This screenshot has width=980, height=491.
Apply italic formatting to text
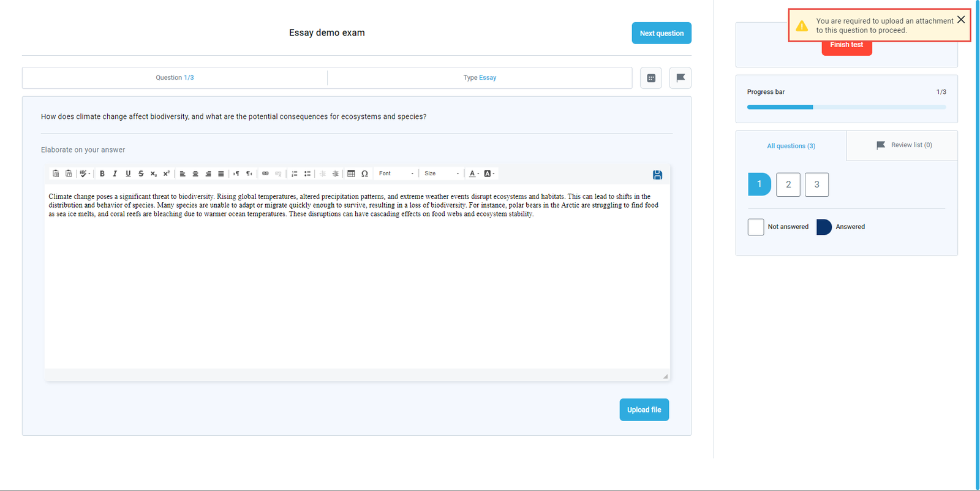pos(115,174)
